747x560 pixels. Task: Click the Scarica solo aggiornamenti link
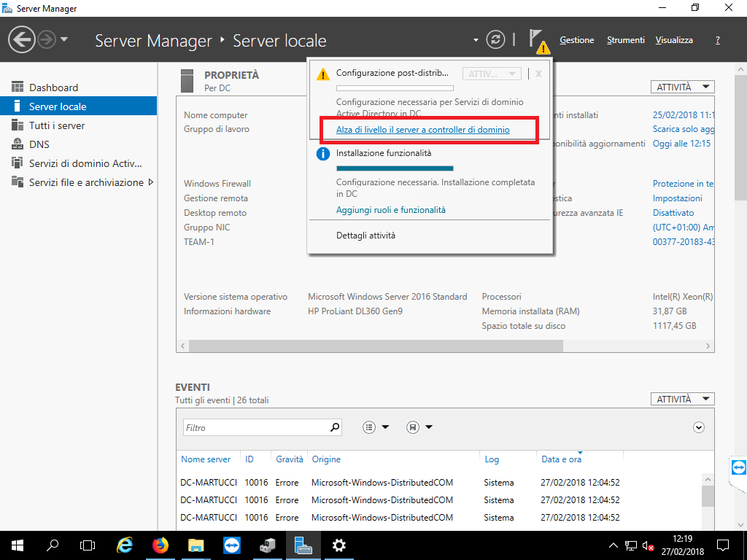683,129
